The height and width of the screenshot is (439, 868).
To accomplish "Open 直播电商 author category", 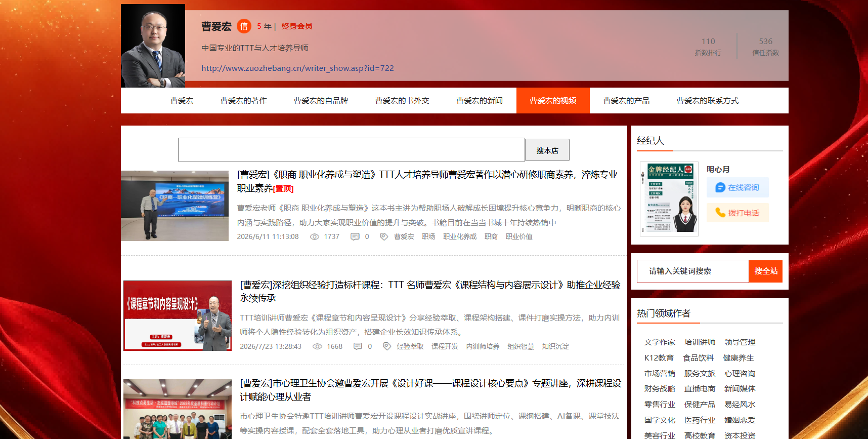I will point(700,389).
